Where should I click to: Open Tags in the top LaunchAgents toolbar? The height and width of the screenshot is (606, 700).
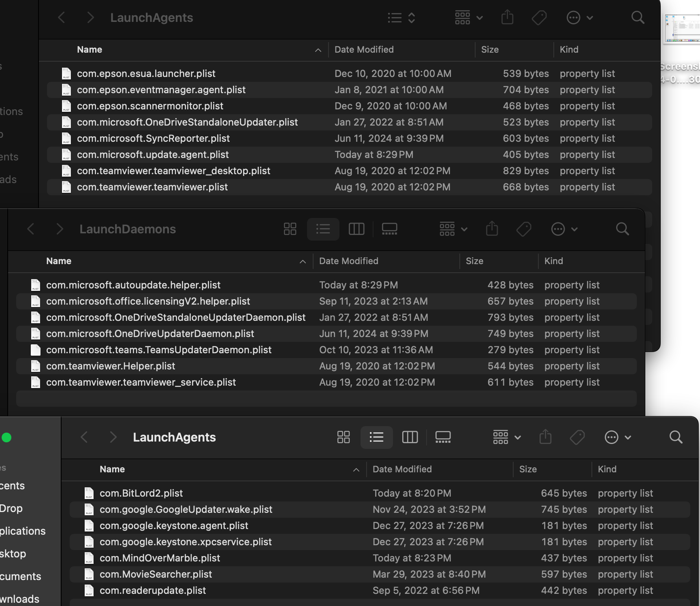(539, 17)
